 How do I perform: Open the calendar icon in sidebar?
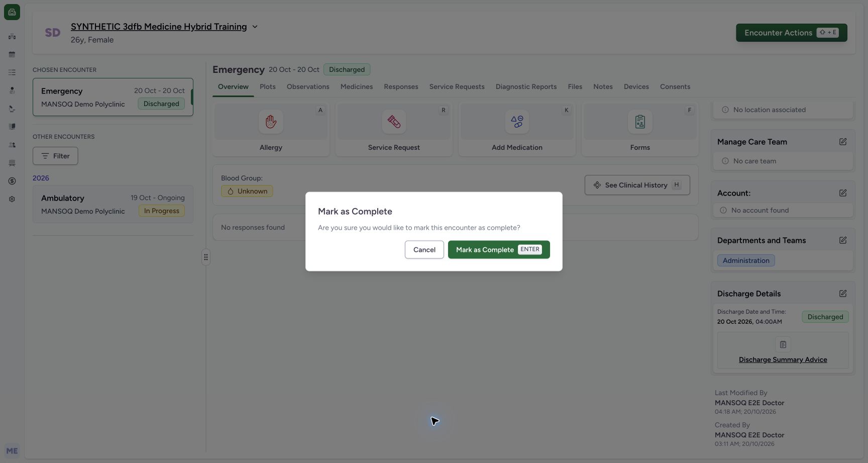(12, 54)
